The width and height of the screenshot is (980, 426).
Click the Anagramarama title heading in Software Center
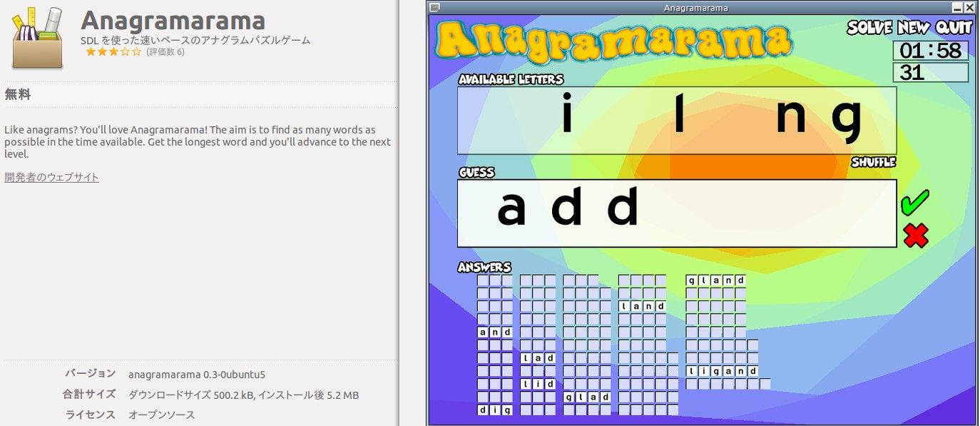tap(173, 20)
